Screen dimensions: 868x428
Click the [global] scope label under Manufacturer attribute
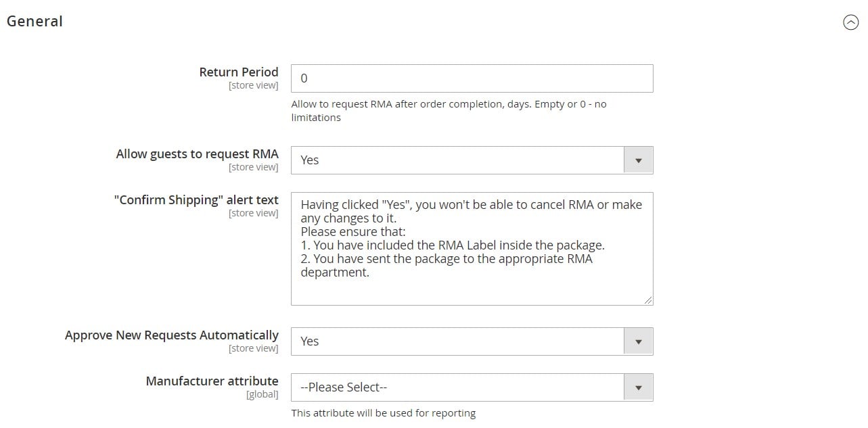point(262,394)
